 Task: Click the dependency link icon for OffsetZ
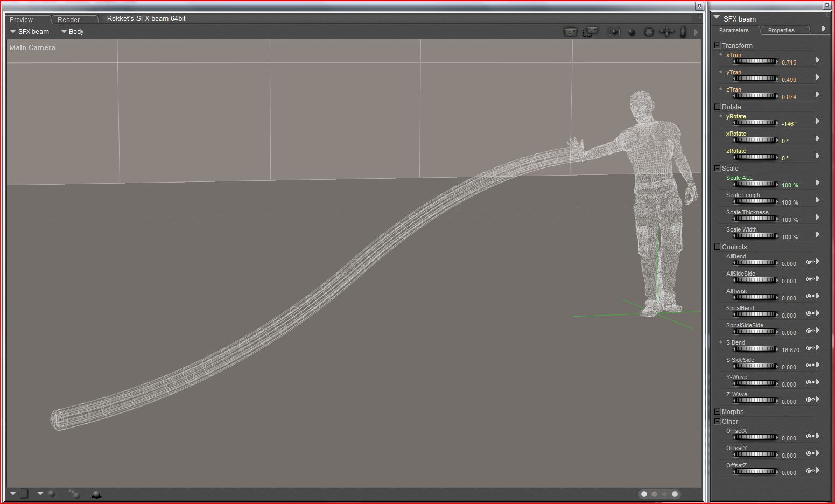point(810,471)
